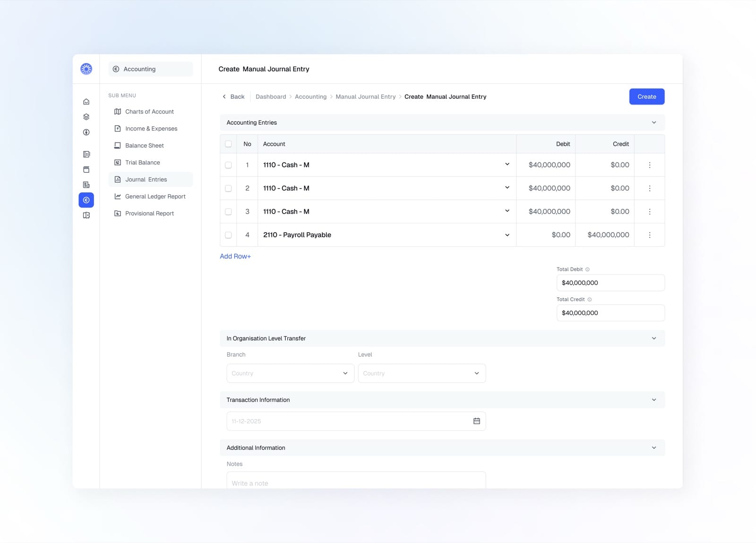The width and height of the screenshot is (756, 543).
Task: Open row 3 three-dot options menu
Action: 650,212
